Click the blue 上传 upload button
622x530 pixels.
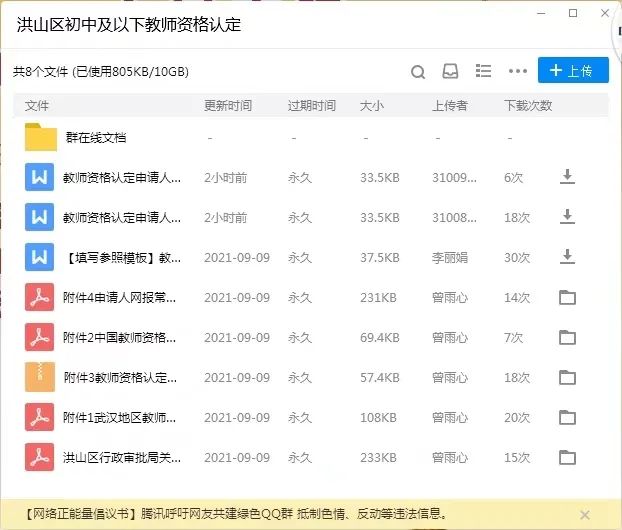pos(572,70)
